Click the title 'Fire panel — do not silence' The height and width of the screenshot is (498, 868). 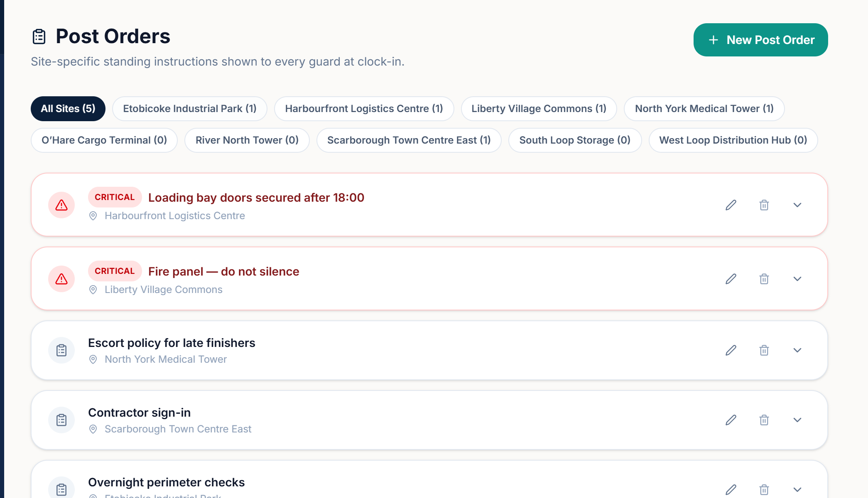click(224, 271)
